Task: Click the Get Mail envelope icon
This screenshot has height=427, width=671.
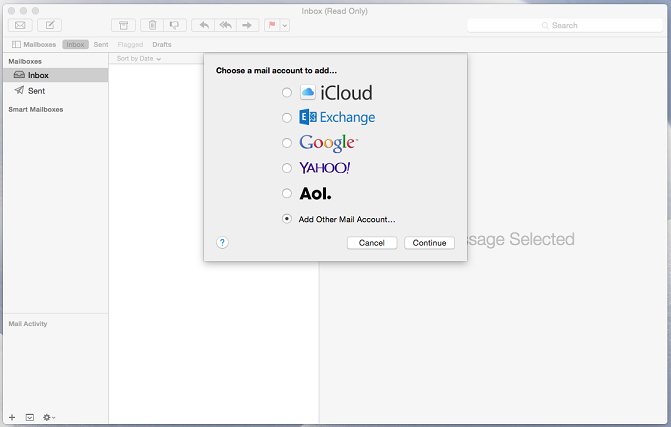Action: coord(20,25)
